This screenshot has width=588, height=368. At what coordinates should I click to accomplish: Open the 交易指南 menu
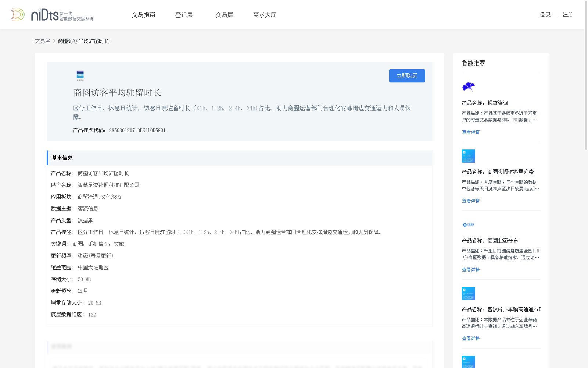click(x=144, y=15)
